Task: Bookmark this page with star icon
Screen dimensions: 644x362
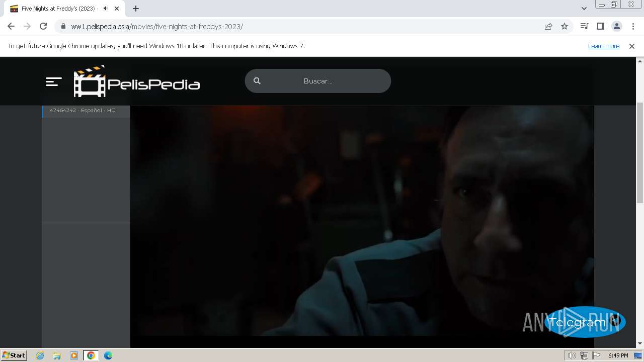Action: pyautogui.click(x=565, y=27)
